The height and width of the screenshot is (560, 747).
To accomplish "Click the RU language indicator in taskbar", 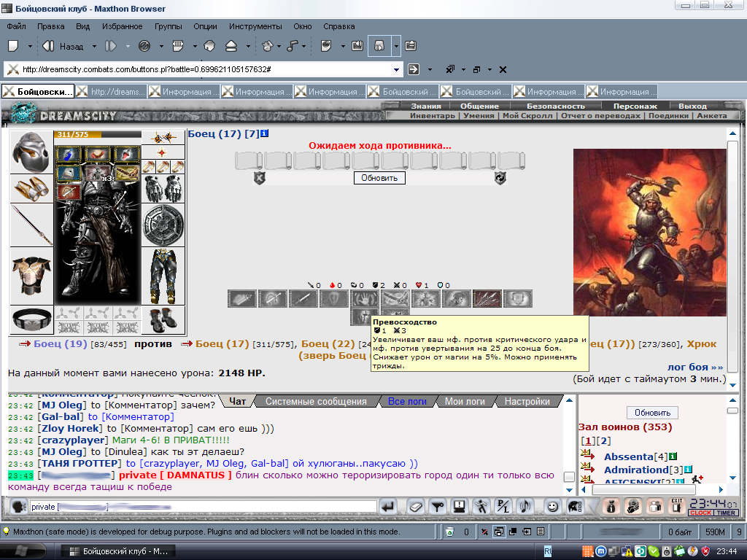I will [x=547, y=551].
